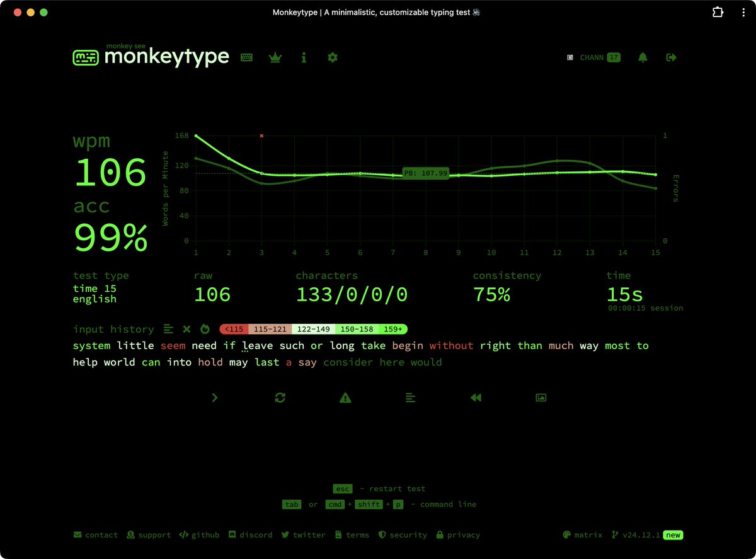Image resolution: width=756 pixels, height=559 pixels.
Task: Click the word 'hold' in history
Action: [210, 362]
